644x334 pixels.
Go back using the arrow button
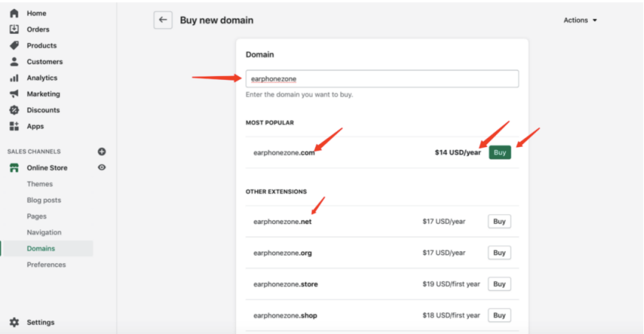pos(163,20)
